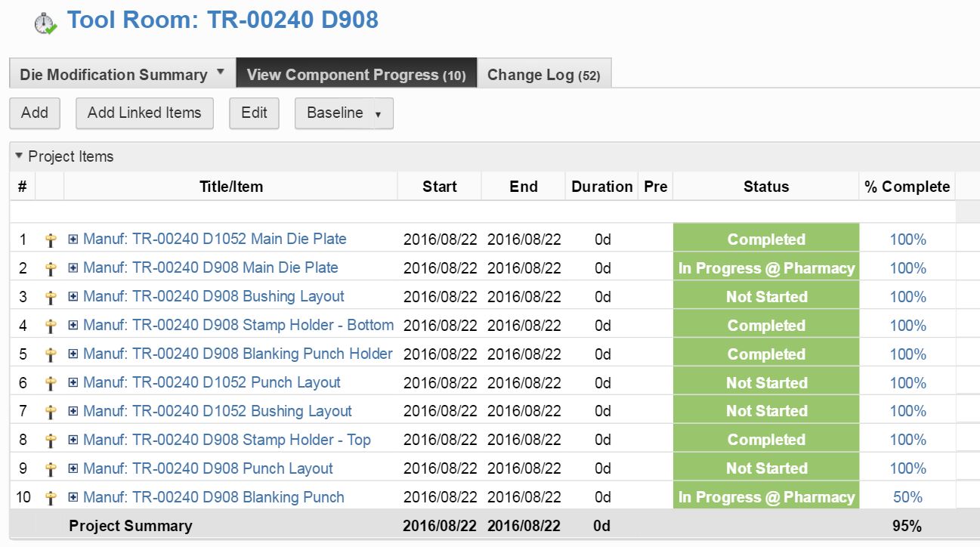Screen dimensions: 980x547
Task: Expand D908 Punch Layout item
Action: [73, 469]
